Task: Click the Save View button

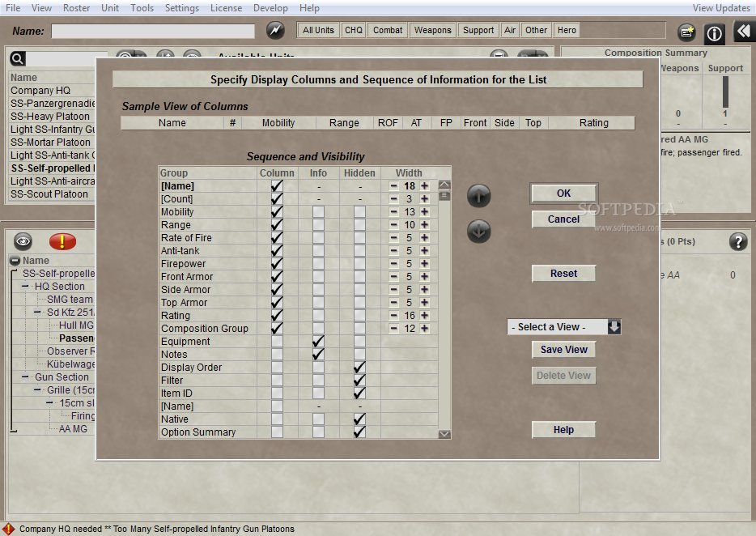Action: point(563,350)
